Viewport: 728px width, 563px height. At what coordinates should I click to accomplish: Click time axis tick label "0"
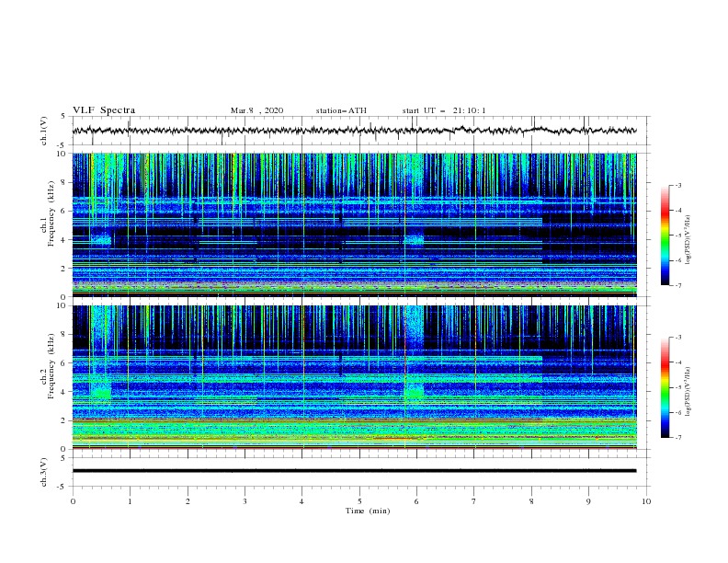pos(73,501)
